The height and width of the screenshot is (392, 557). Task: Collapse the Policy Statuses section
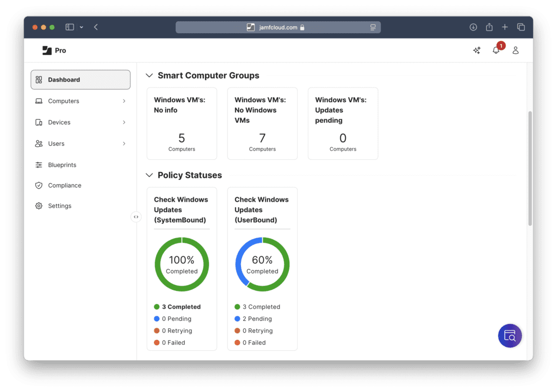point(150,175)
